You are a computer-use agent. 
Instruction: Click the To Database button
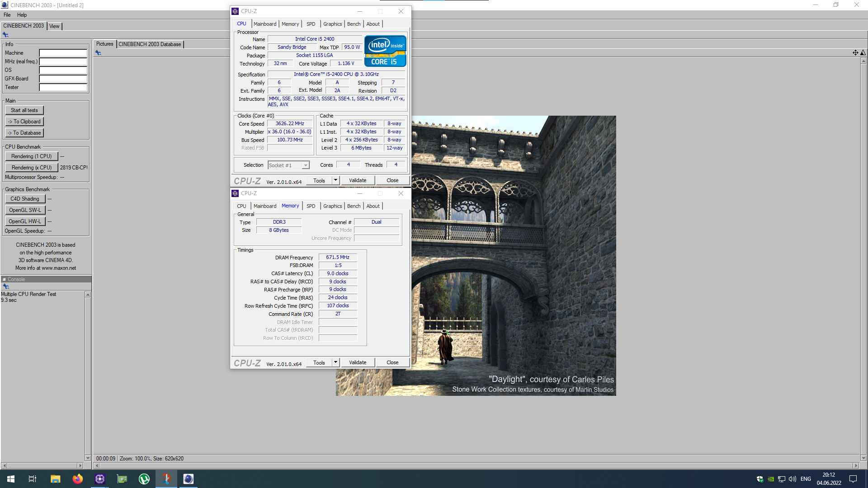click(24, 133)
